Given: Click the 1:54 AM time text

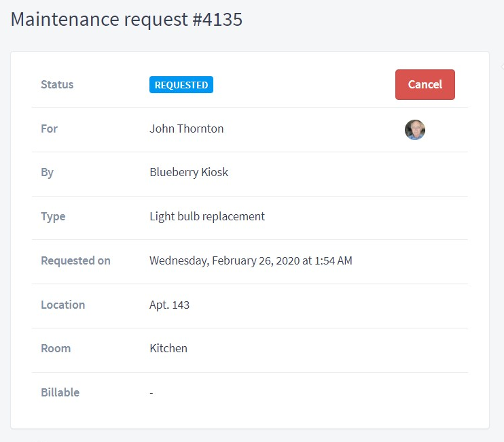Looking at the screenshot, I should (334, 260).
